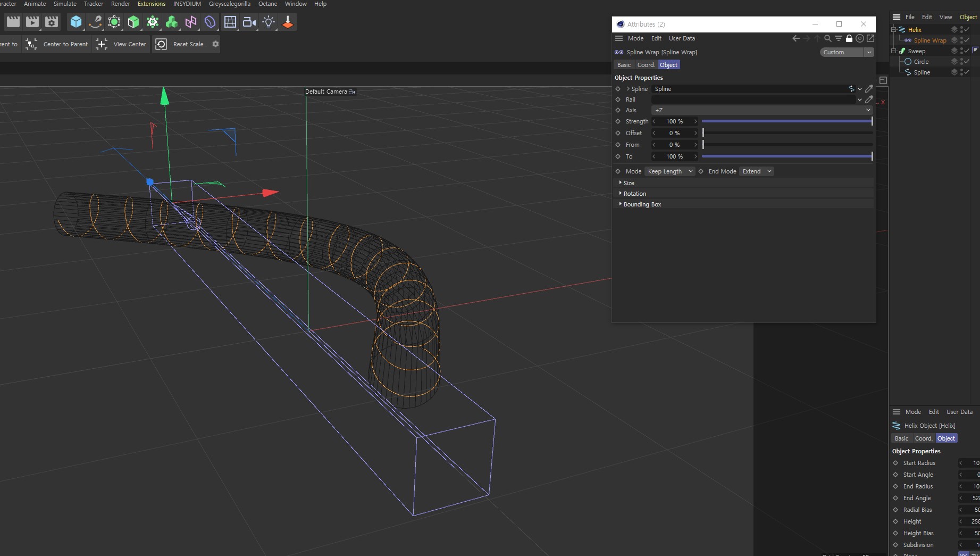Click View Center button

[121, 44]
